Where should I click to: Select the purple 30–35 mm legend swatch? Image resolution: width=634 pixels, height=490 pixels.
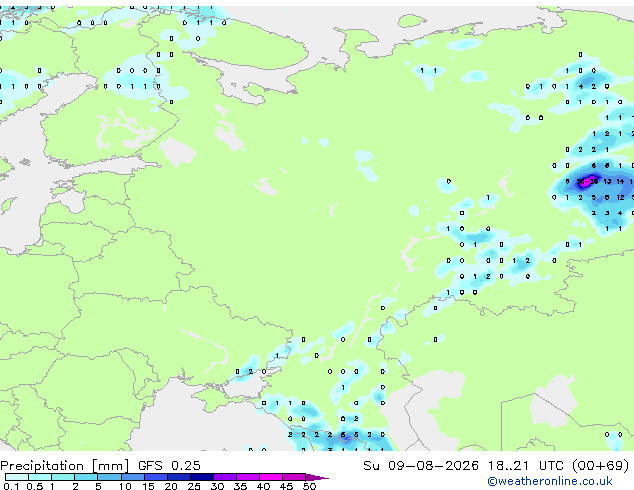(224, 477)
